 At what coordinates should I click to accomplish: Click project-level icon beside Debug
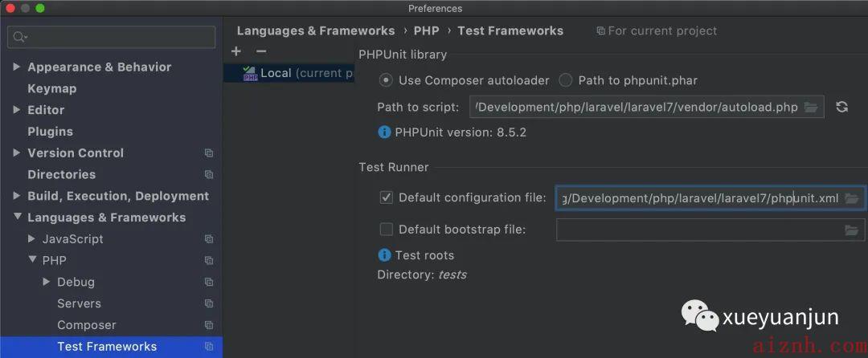(209, 283)
